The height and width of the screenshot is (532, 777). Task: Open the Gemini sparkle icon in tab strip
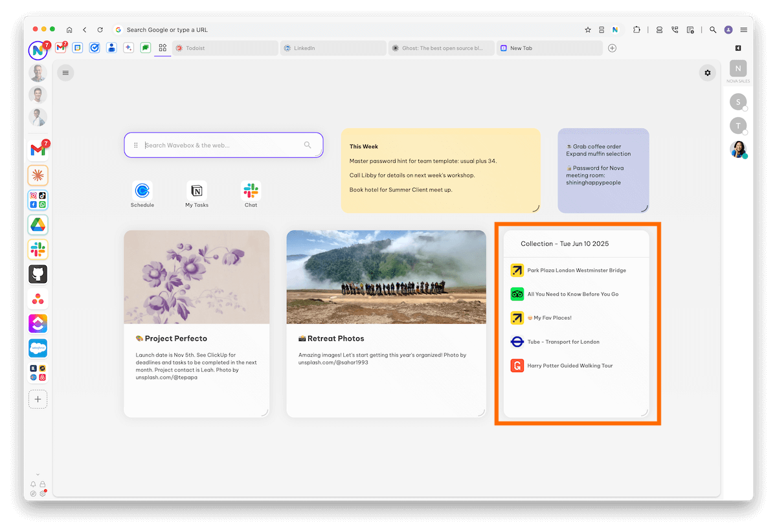click(129, 48)
